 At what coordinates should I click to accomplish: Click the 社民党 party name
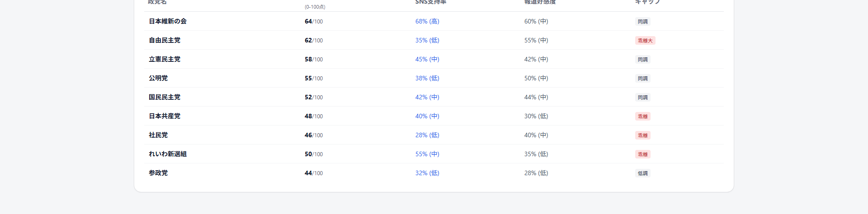158,135
